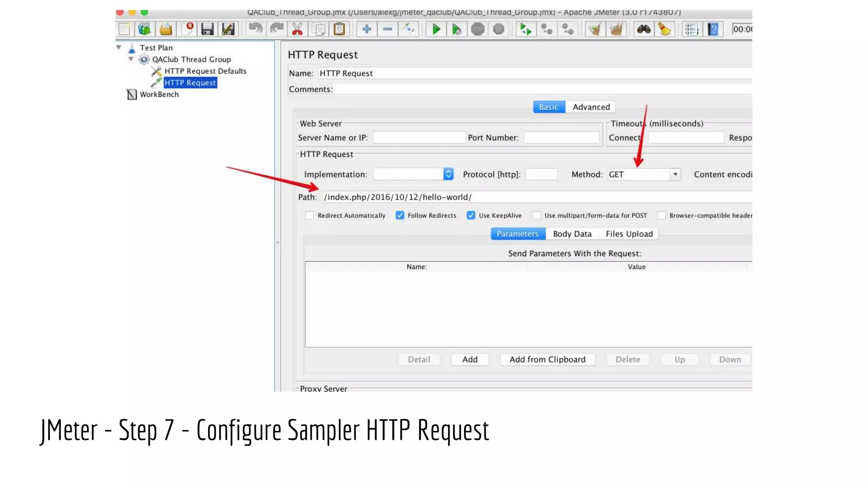Select HTTP Request Defaults tree item

click(205, 71)
